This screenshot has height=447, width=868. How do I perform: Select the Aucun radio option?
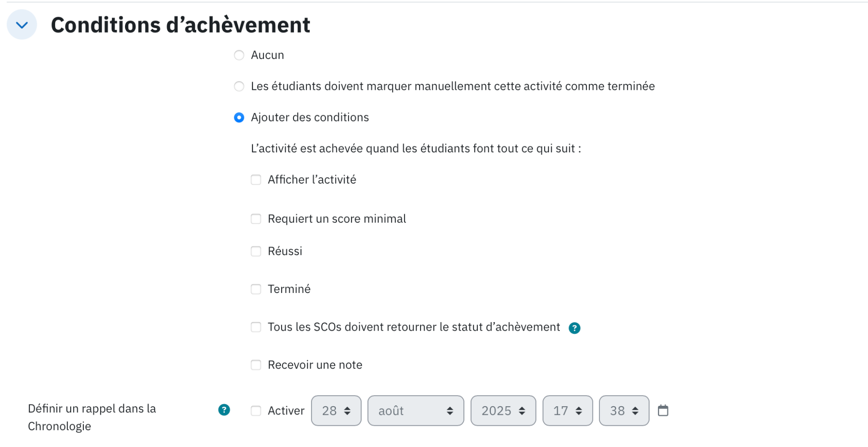[239, 55]
